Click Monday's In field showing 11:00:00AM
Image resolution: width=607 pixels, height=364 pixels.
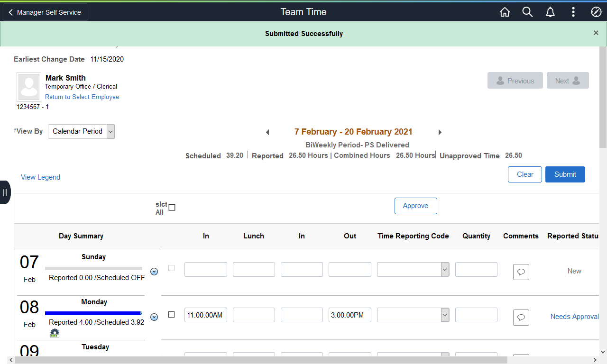tap(206, 315)
